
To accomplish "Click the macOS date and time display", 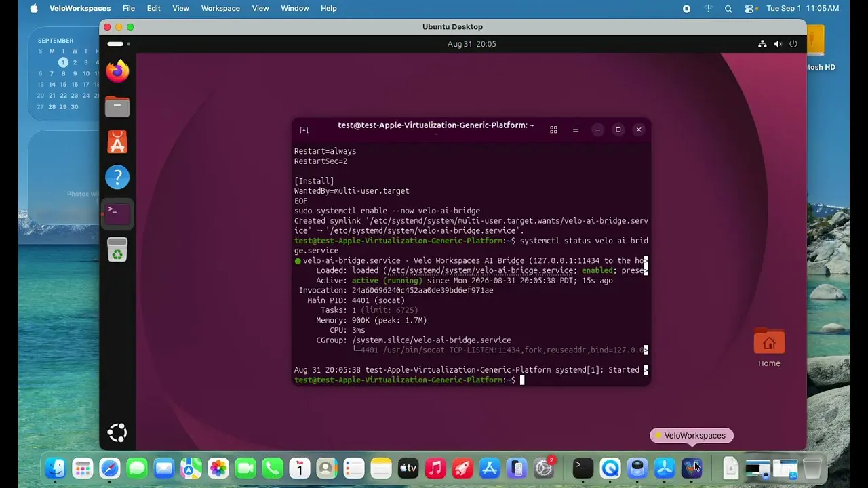I will (x=803, y=9).
